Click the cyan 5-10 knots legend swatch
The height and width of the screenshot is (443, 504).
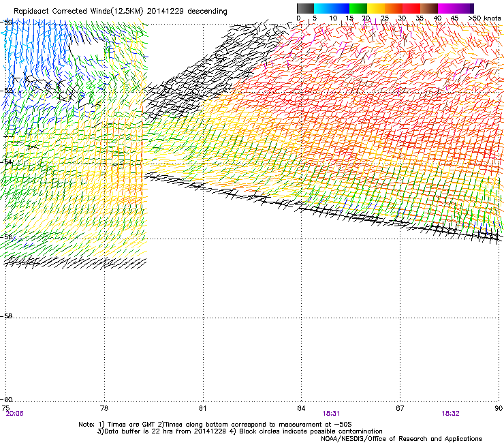point(323,8)
